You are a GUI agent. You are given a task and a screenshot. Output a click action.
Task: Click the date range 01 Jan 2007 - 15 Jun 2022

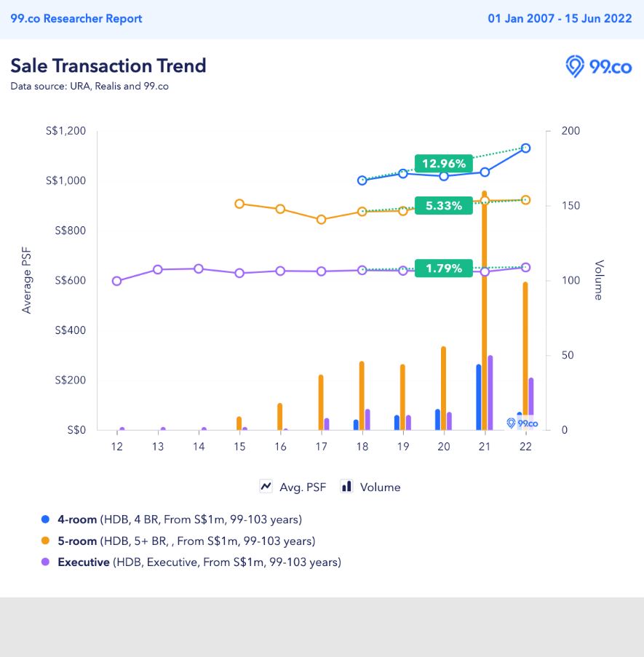click(560, 19)
